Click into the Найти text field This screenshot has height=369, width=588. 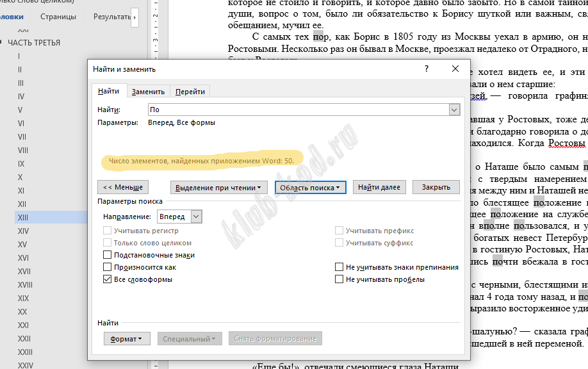point(298,110)
